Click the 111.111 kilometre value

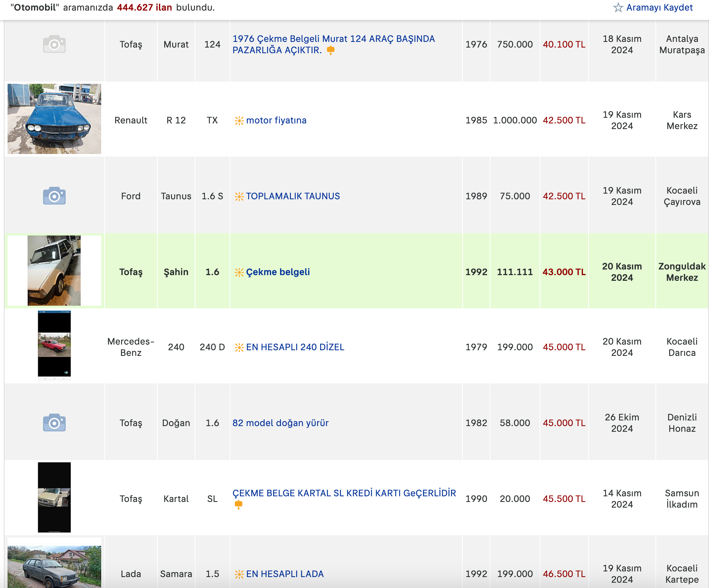[515, 272]
